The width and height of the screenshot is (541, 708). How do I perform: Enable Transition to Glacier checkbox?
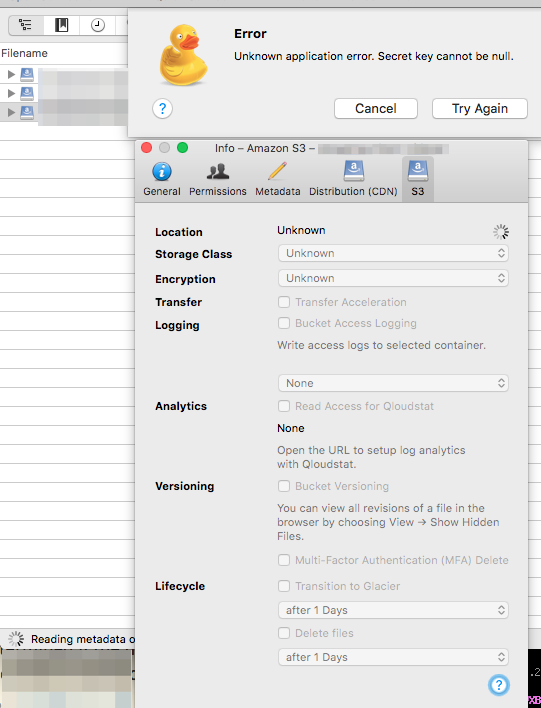click(x=284, y=586)
